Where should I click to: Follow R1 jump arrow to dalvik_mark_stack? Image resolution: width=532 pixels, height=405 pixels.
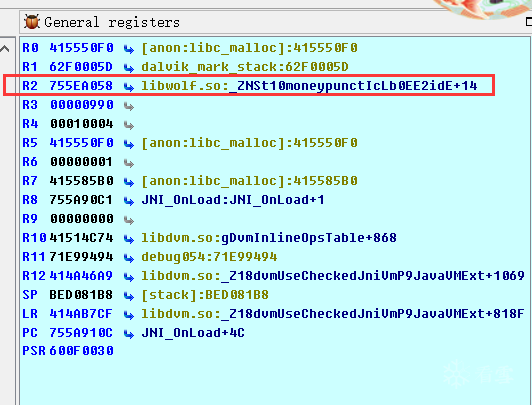coord(129,69)
